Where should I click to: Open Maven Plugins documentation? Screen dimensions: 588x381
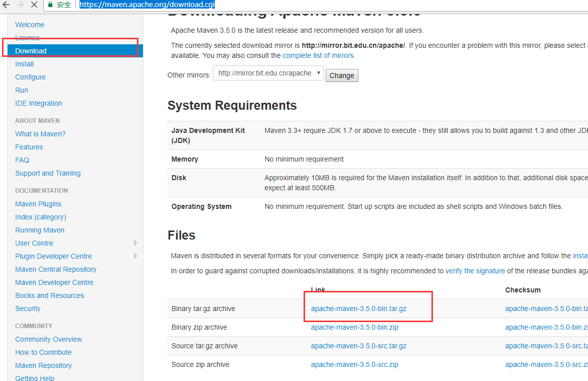point(38,204)
